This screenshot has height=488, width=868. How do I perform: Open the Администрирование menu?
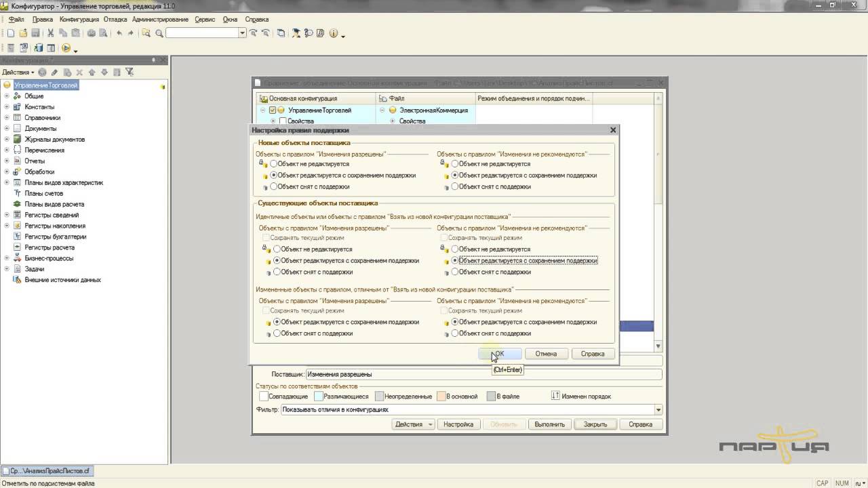(161, 20)
